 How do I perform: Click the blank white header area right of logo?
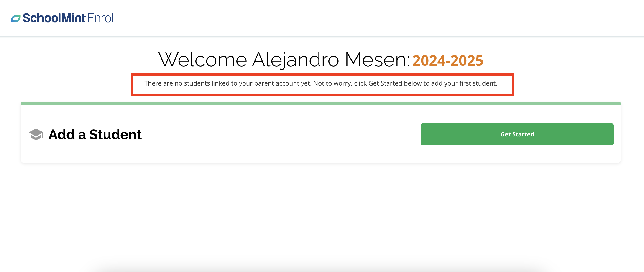coord(375,18)
